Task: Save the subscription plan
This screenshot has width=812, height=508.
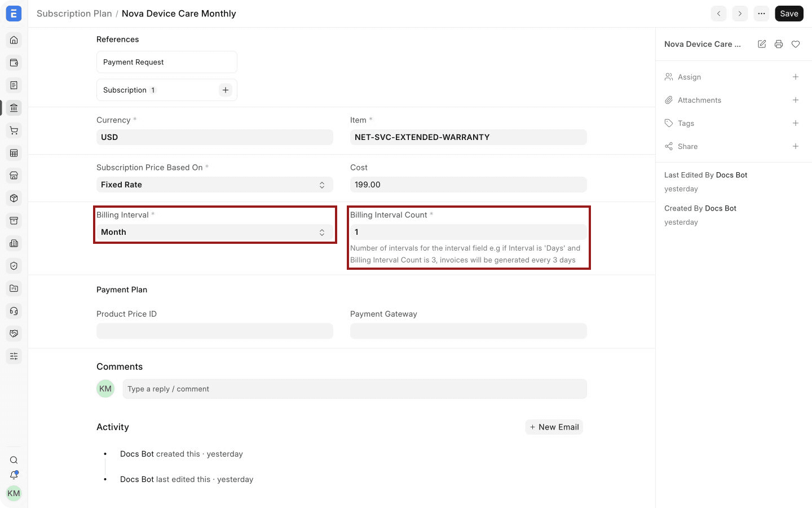Action: click(x=789, y=14)
